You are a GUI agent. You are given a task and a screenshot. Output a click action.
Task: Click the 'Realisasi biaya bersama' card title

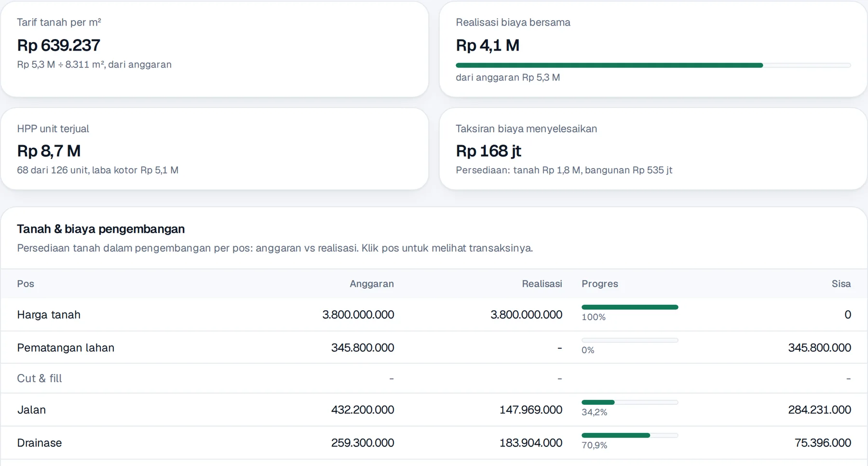tap(513, 22)
